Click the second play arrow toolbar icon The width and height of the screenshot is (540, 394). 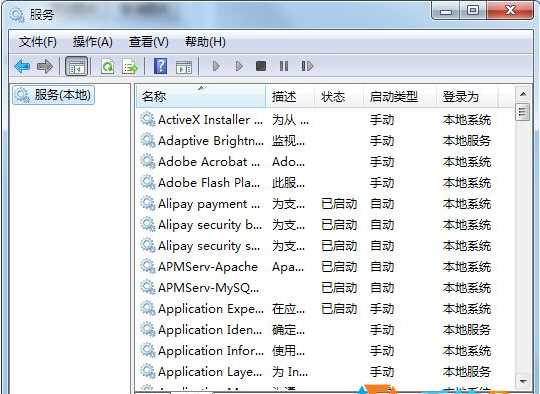239,66
